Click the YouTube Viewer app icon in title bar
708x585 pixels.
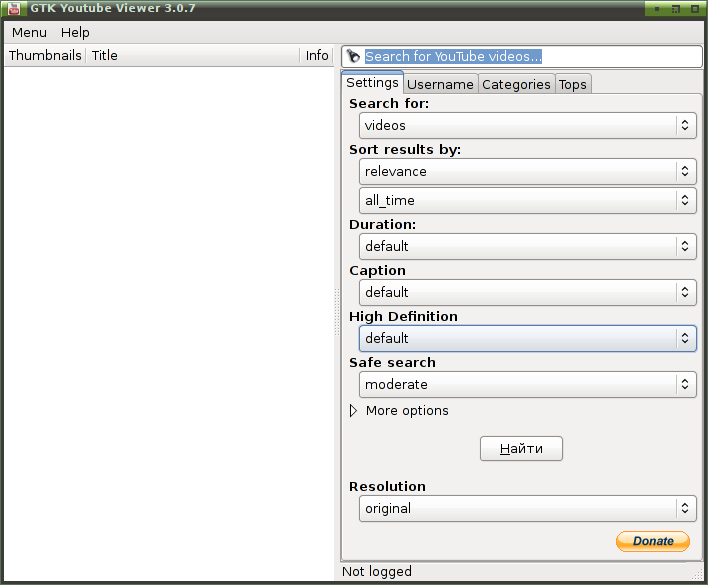click(x=14, y=8)
